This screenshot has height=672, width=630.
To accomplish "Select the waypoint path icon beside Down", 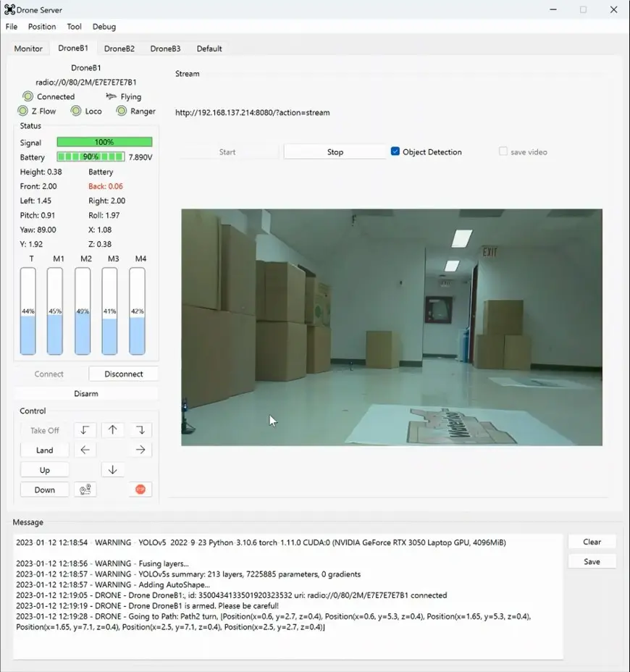I will pos(85,489).
